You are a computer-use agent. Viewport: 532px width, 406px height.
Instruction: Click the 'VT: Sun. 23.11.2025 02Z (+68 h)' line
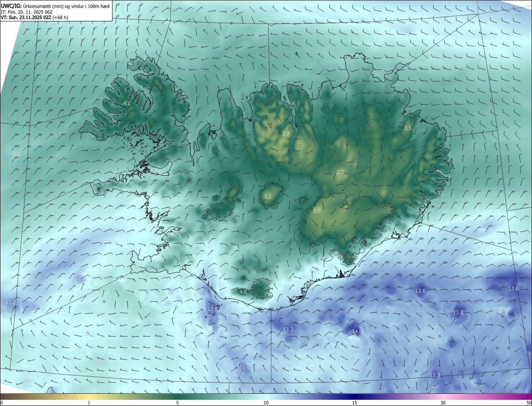tap(34, 17)
